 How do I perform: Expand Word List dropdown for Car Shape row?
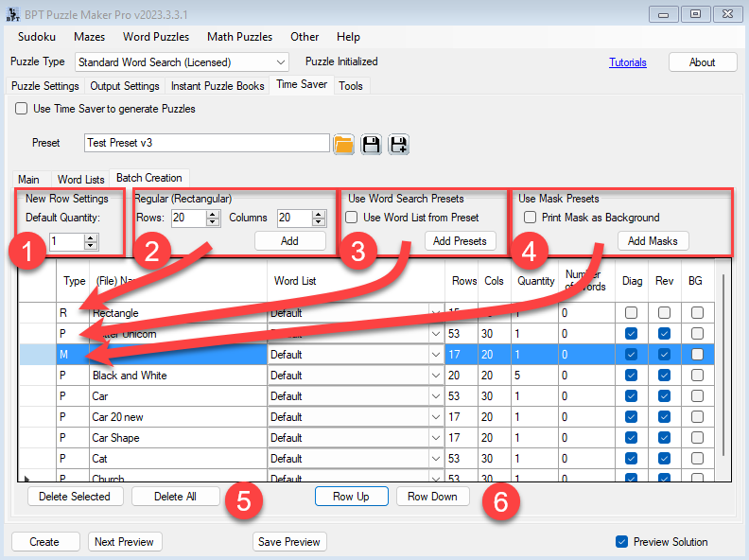click(435, 438)
